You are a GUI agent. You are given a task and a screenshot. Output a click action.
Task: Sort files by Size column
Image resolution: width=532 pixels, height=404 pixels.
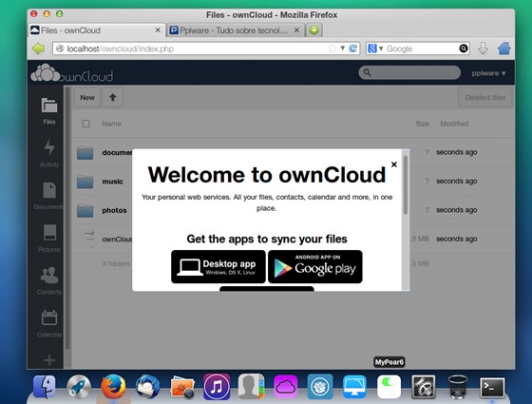[x=422, y=124]
